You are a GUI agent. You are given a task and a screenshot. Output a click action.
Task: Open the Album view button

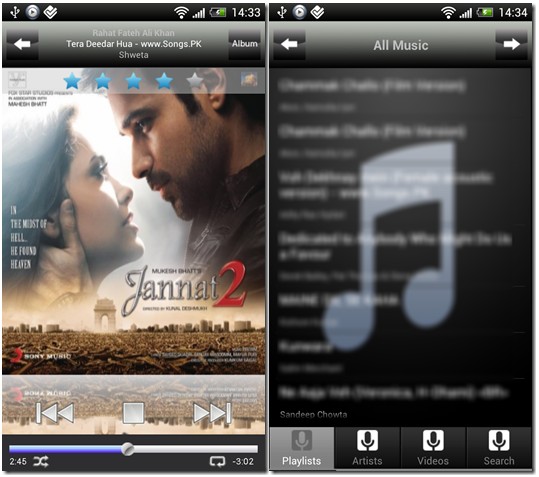point(244,44)
